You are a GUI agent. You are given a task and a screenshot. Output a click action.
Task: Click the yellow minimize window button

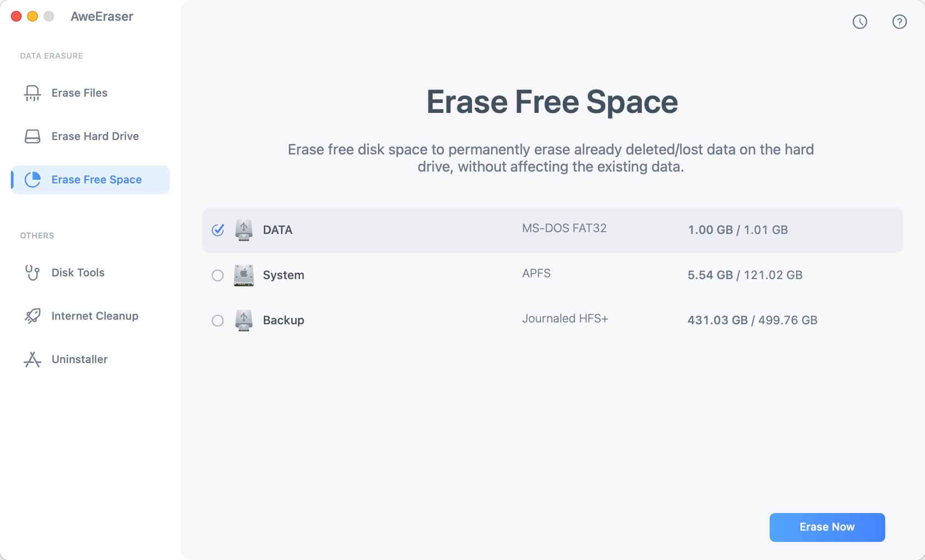click(33, 17)
